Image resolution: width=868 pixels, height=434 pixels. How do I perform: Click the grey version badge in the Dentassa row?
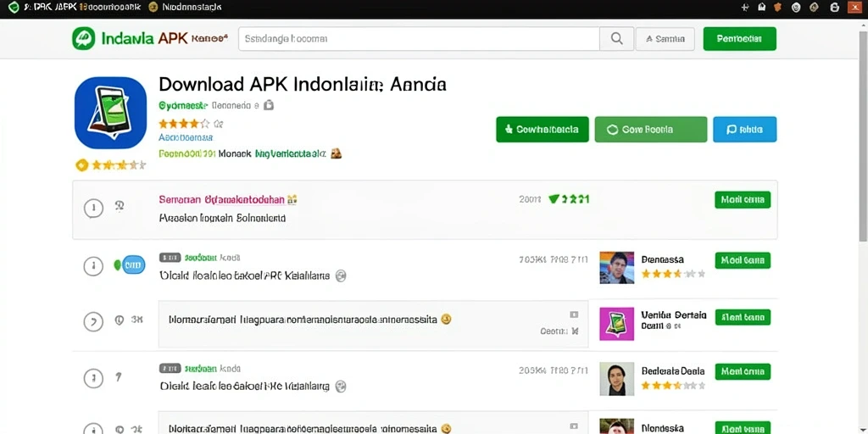(170, 258)
